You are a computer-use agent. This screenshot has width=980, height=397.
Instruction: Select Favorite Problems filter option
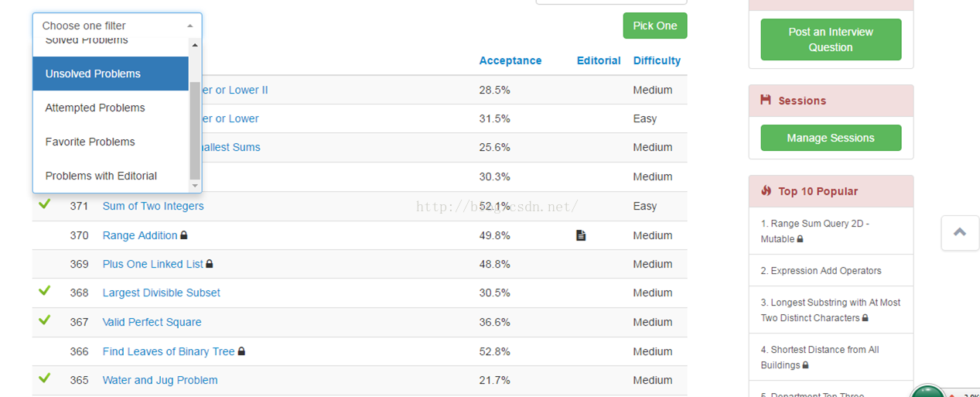tap(90, 142)
